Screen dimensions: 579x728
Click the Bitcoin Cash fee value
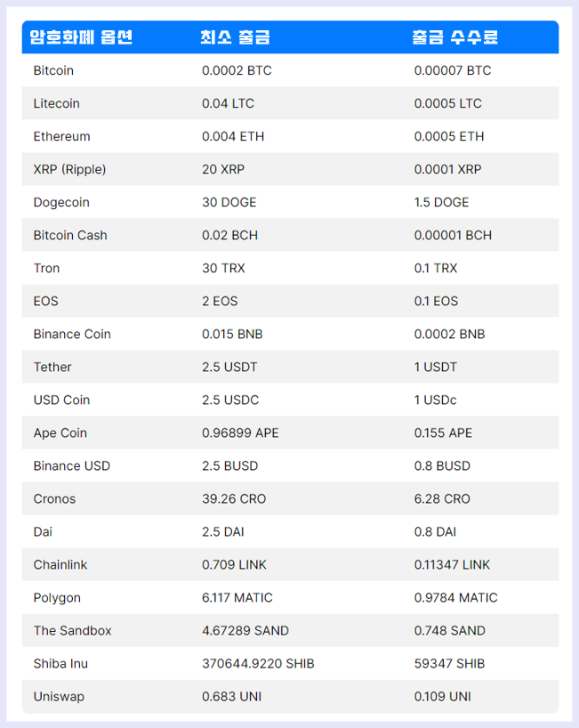(453, 235)
